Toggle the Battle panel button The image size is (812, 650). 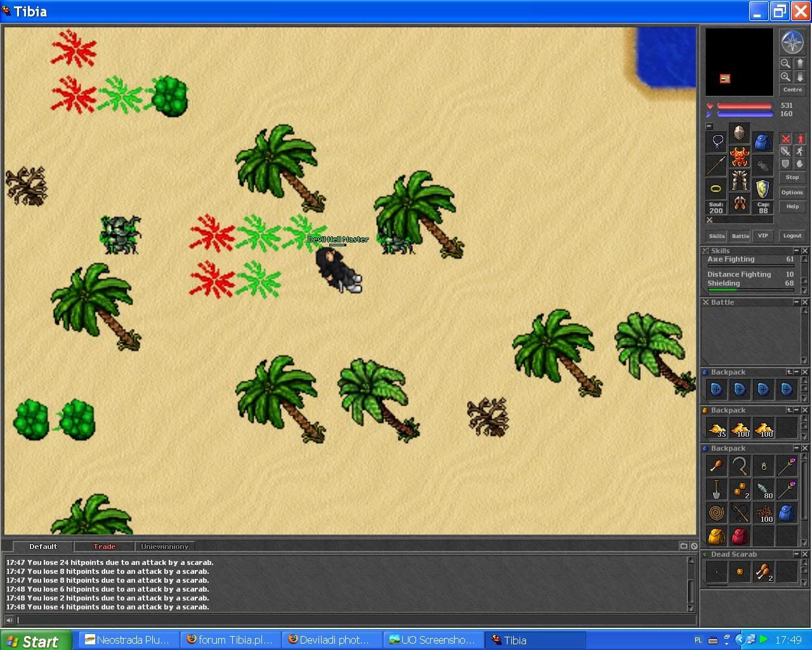pos(740,235)
